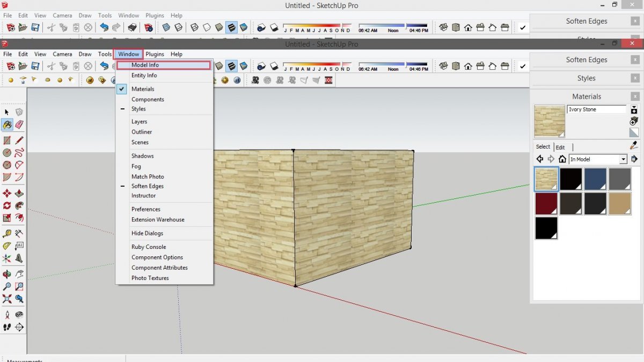Select the Tape Measure tool
644x362 pixels.
point(8,233)
